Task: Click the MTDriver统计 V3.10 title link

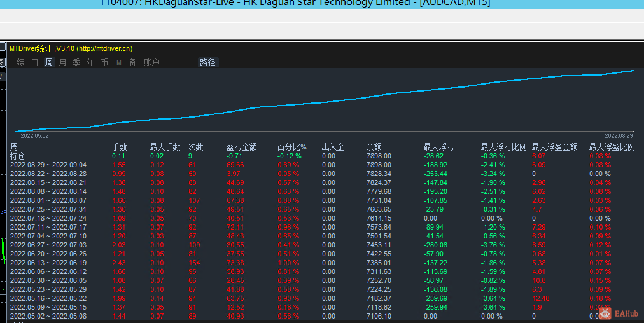Action: tap(71, 48)
